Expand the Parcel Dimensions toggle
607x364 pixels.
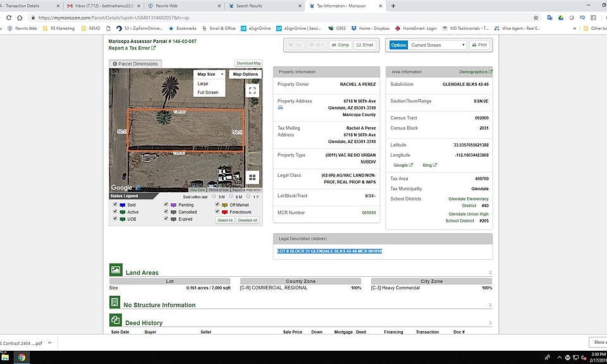point(135,64)
